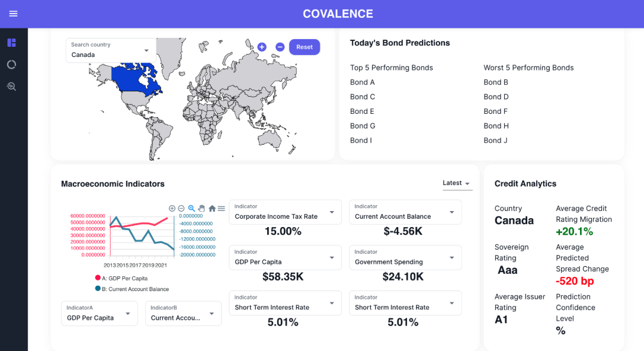Image resolution: width=644 pixels, height=351 pixels.
Task: Click the Worst 5 Performing Bonds heading
Action: pos(528,68)
